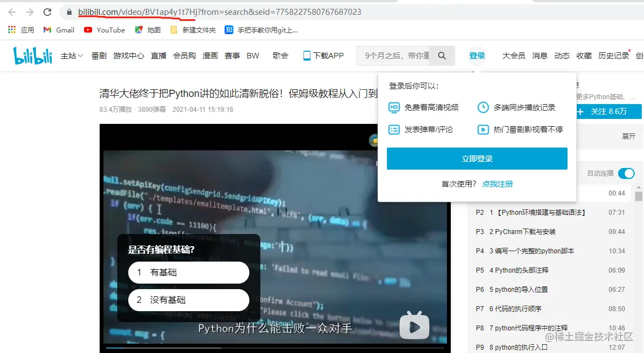The width and height of the screenshot is (644, 353).
Task: Click the browser address bar URL
Action: (220, 12)
